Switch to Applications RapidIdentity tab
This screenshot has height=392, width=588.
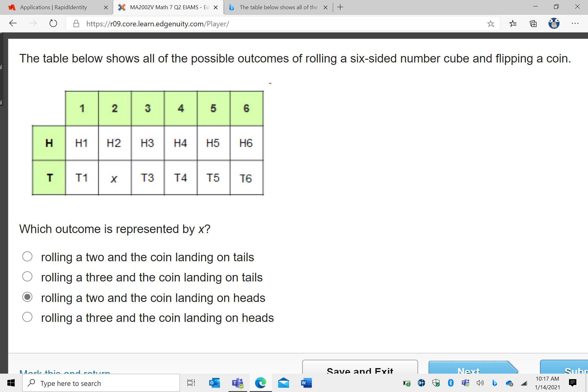(54, 7)
